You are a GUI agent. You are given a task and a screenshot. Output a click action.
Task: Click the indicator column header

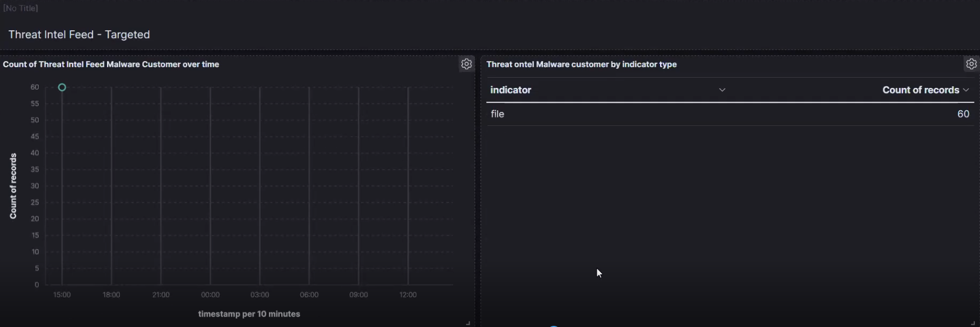pos(511,90)
